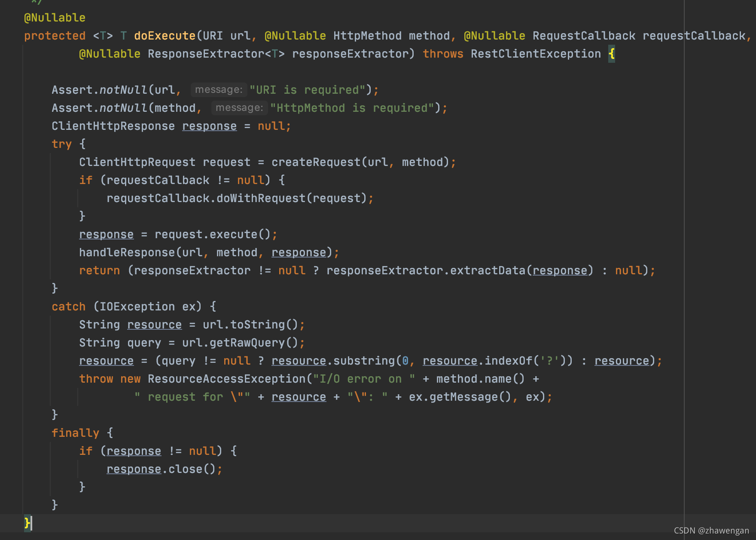756x540 pixels.
Task: Click the doWithRequest method call
Action: click(x=261, y=198)
